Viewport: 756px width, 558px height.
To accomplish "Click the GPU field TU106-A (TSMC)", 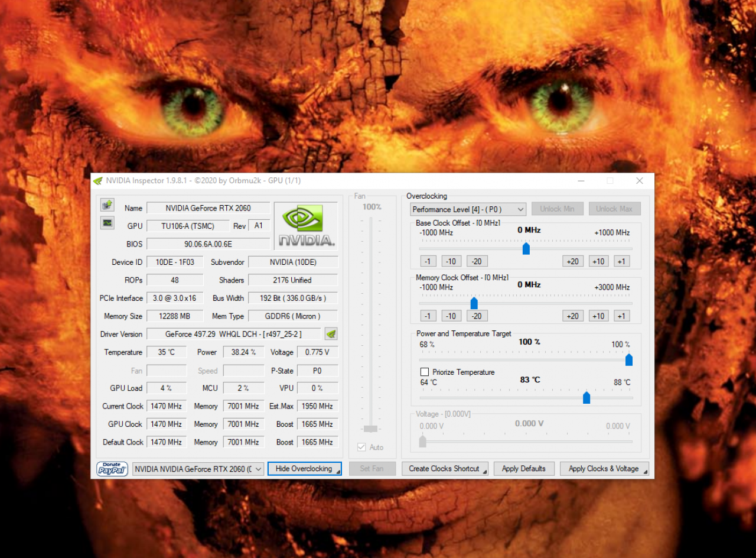I will pos(188,226).
